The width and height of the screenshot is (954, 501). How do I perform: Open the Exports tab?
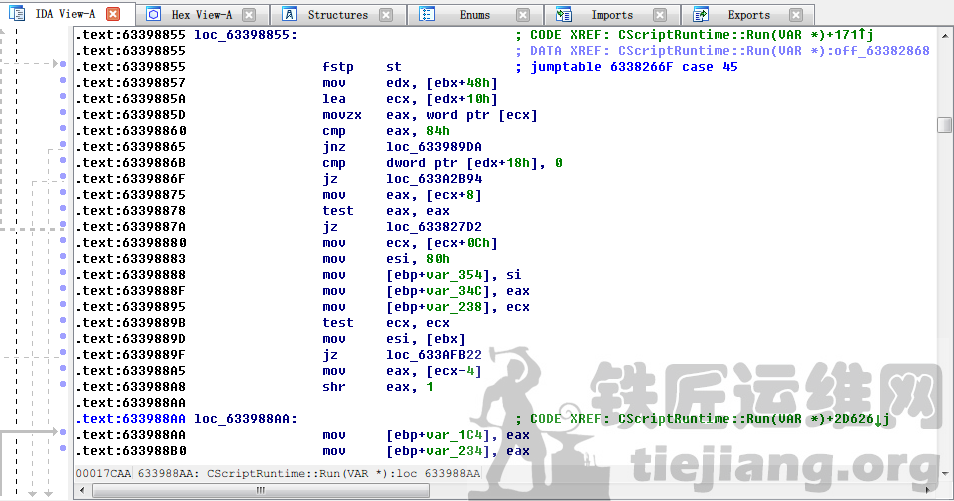coord(748,15)
